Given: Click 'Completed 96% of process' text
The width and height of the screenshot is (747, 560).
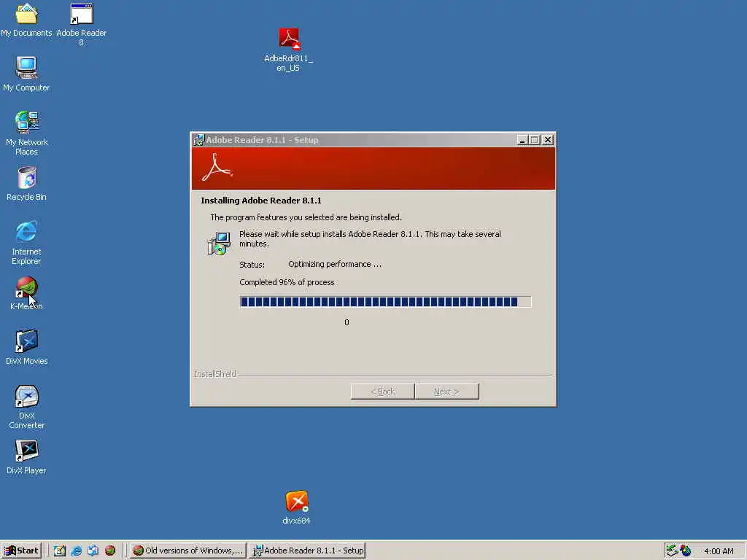Looking at the screenshot, I should click(x=287, y=282).
